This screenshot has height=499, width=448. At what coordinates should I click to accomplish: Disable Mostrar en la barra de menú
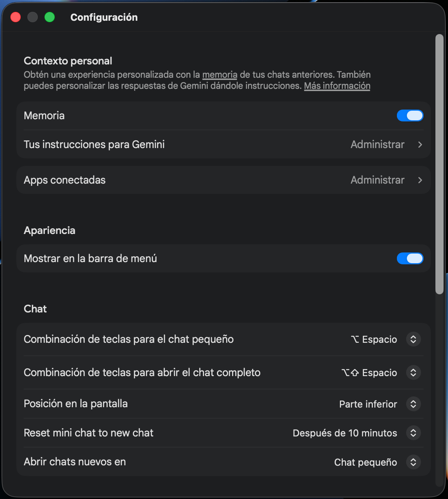click(x=410, y=258)
